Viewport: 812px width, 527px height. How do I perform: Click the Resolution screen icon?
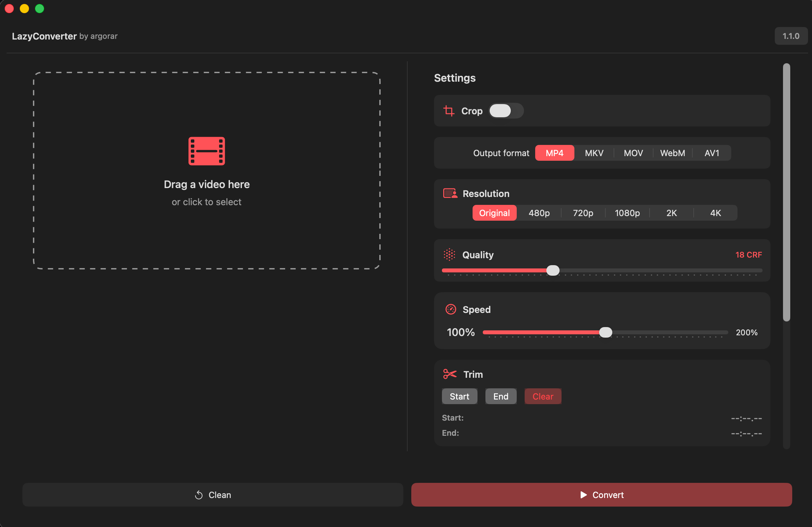pos(450,193)
